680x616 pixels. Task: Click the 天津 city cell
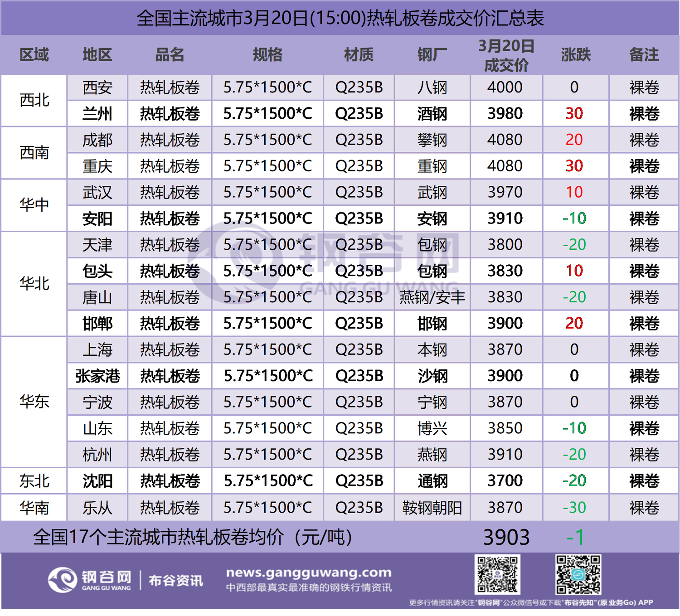point(97,245)
